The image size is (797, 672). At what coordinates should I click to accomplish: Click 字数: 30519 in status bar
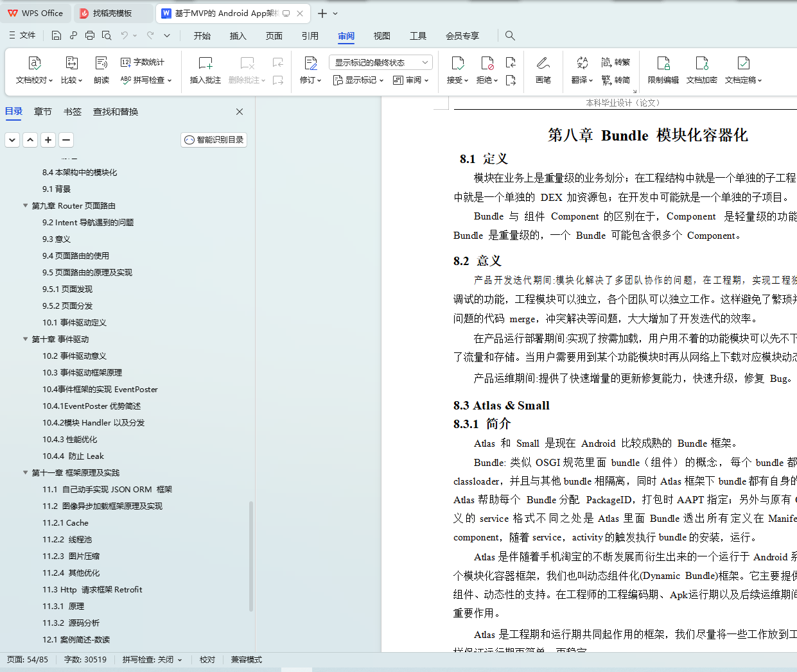[x=85, y=659]
